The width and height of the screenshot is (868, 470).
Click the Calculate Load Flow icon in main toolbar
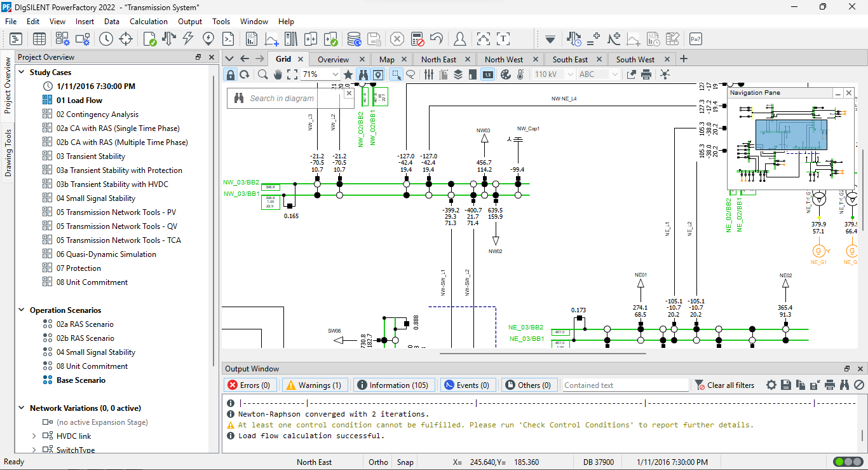169,39
